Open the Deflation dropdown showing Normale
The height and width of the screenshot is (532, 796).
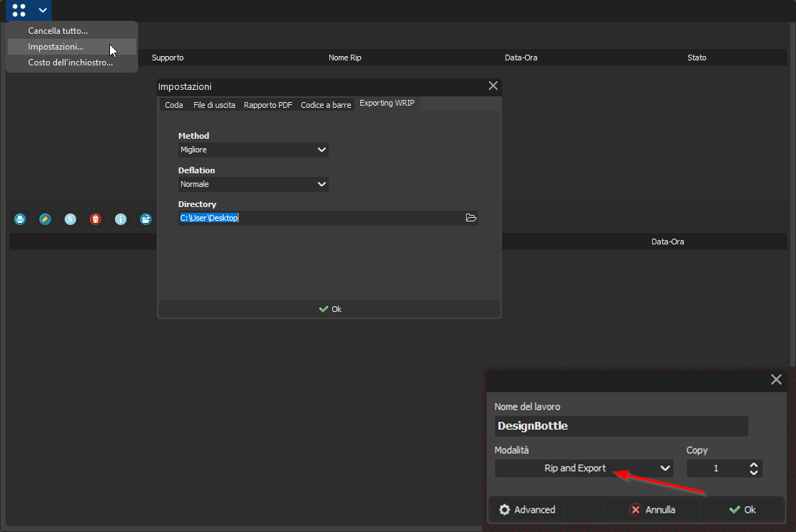(253, 184)
